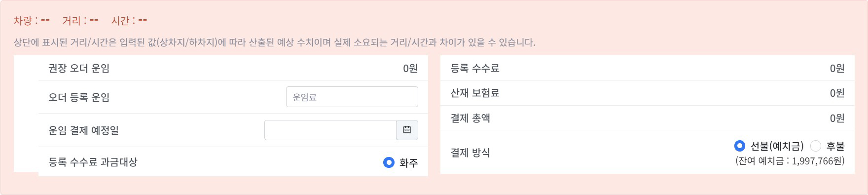Click the 권장 오더 운임 0원 value

[410, 68]
